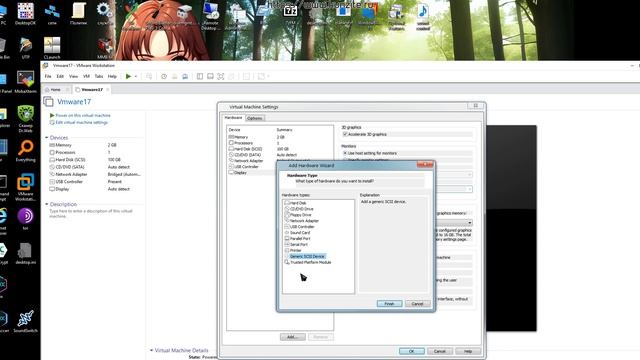Viewport: 640px width, 360px height.
Task: Open graphics memory dropdown in VM Settings
Action: (470, 223)
